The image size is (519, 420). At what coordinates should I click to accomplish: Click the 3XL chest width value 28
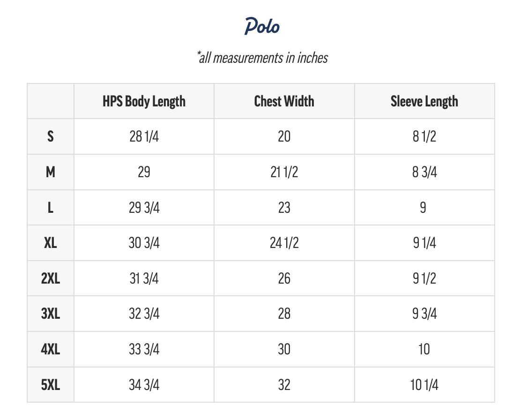pyautogui.click(x=284, y=314)
